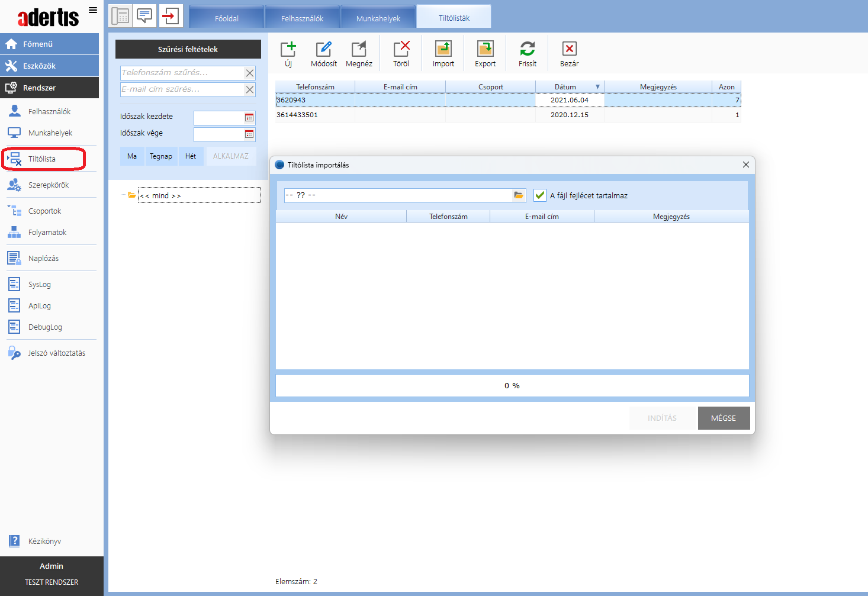Image resolution: width=868 pixels, height=596 pixels.
Task: Click the 0 % import progress bar
Action: click(x=512, y=386)
